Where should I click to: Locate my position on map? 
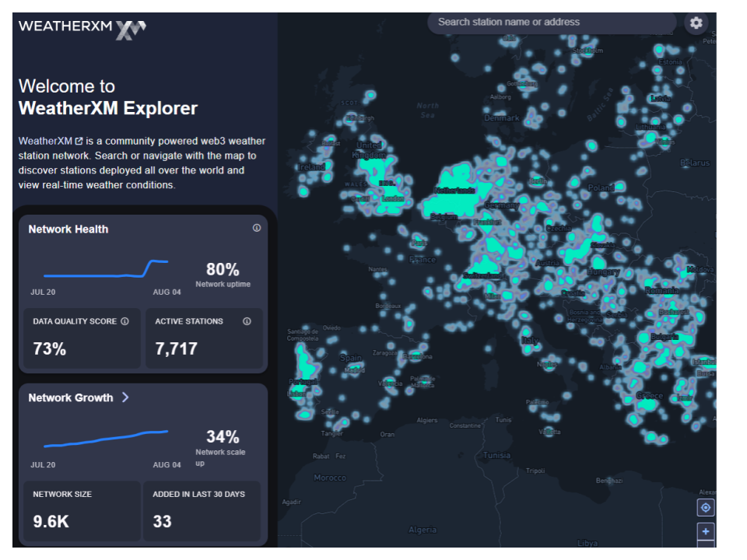tap(706, 508)
